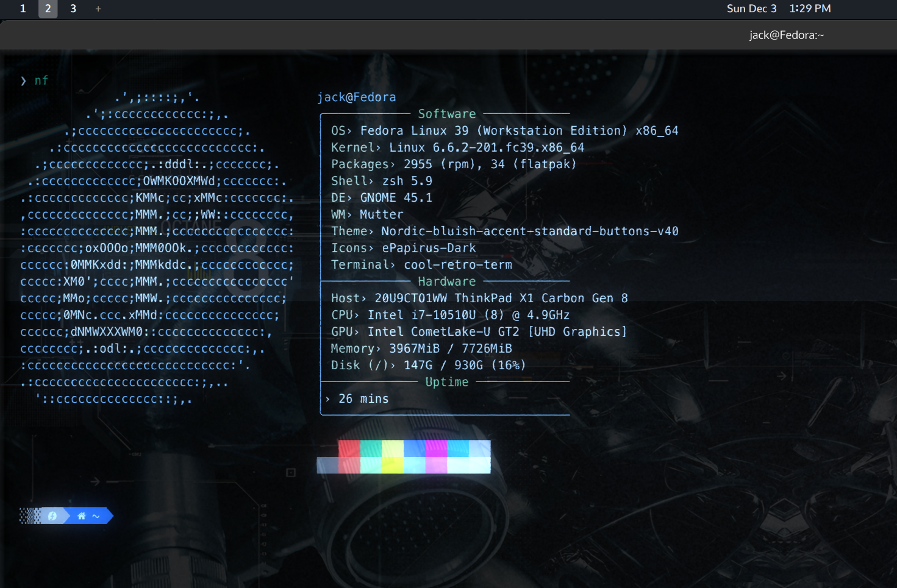Click the clock showing 1:29 PM
897x588 pixels.
[810, 9]
